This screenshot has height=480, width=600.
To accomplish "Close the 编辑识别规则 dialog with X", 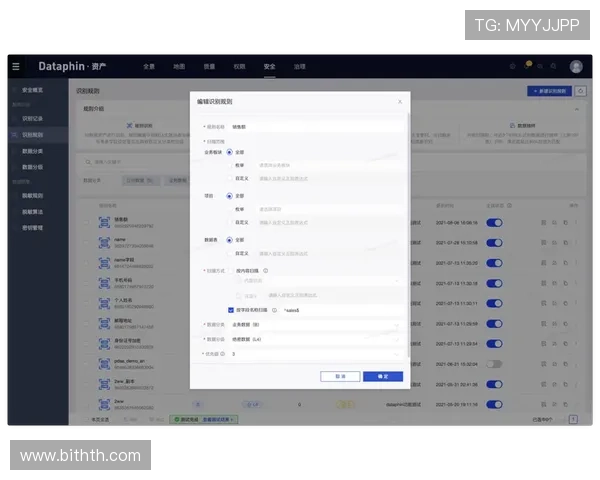I will click(400, 101).
